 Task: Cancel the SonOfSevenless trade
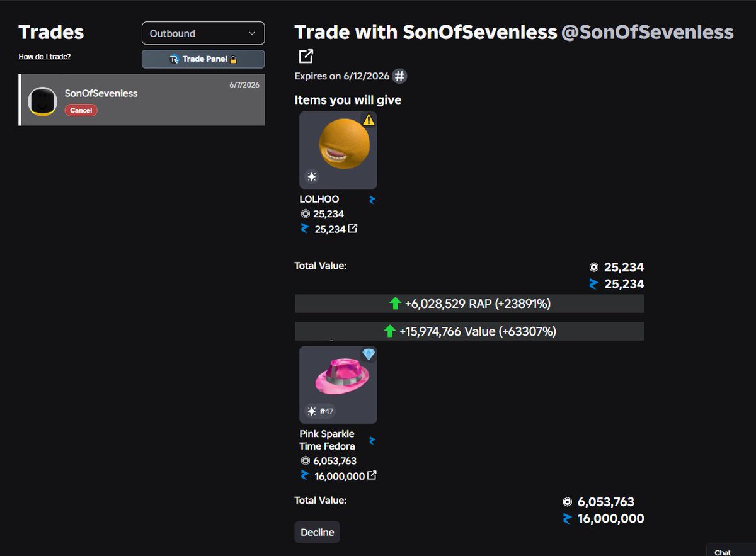[x=81, y=110]
